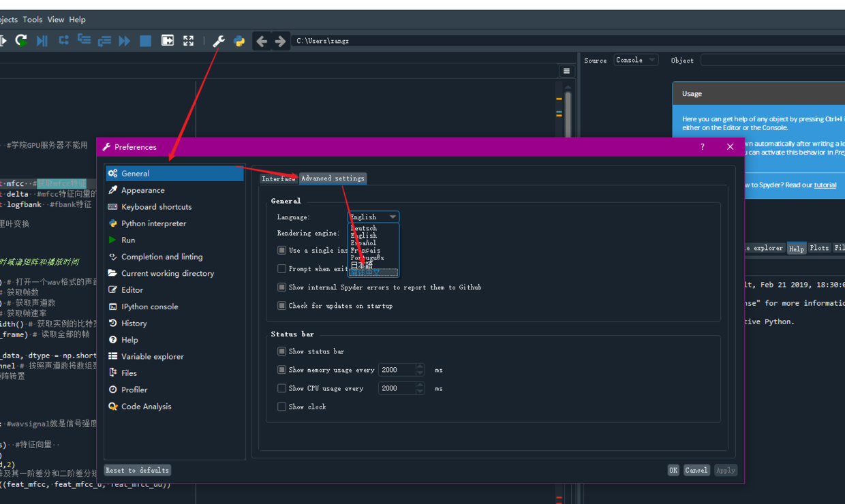The image size is (845, 504).
Task: Click the maximize current pane icon
Action: tap(167, 41)
